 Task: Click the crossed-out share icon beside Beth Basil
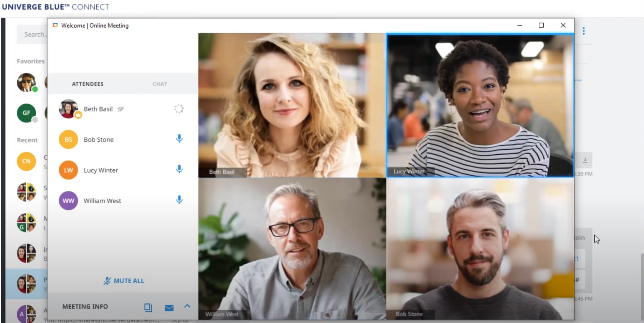[x=121, y=109]
